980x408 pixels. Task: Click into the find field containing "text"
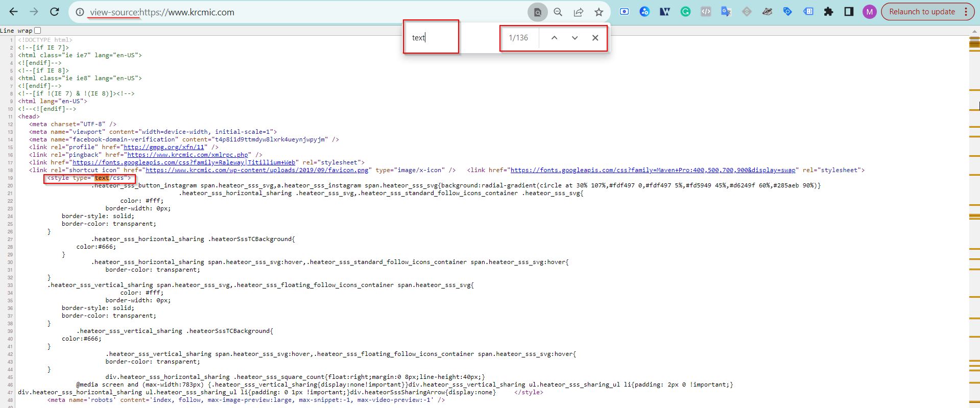click(432, 38)
